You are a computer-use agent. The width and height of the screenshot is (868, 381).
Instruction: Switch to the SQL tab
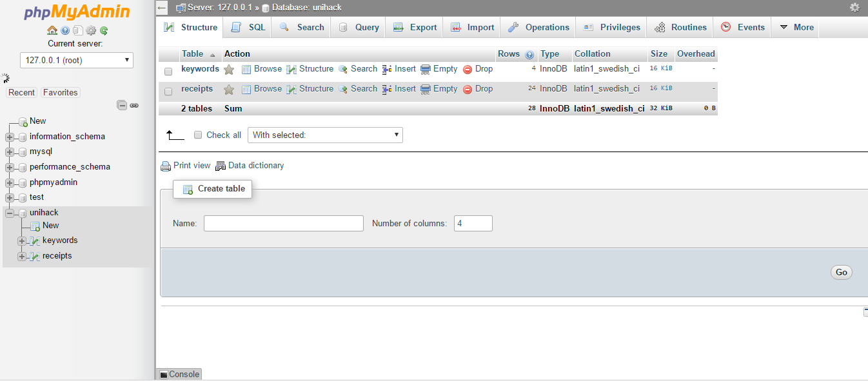248,27
